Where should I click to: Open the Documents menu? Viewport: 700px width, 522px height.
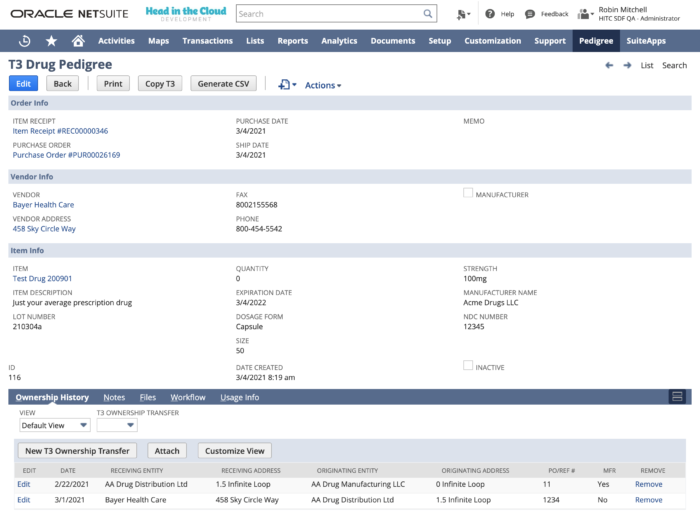pos(393,41)
